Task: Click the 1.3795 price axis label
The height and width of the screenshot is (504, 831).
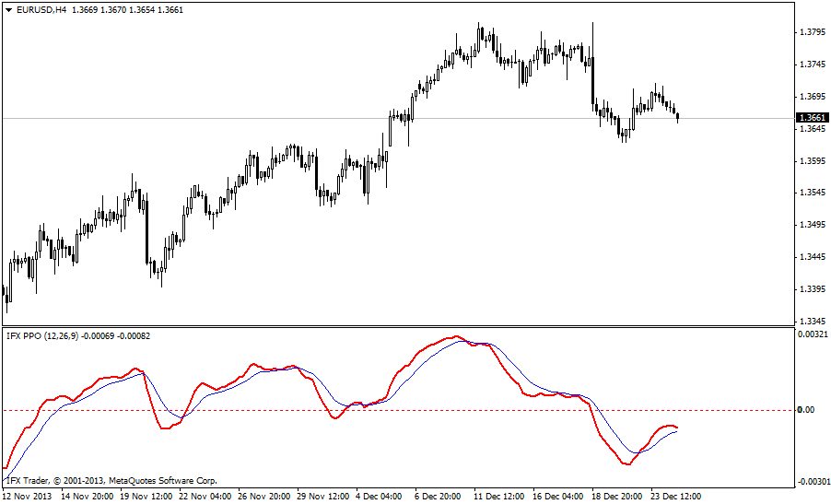Action: (x=812, y=32)
